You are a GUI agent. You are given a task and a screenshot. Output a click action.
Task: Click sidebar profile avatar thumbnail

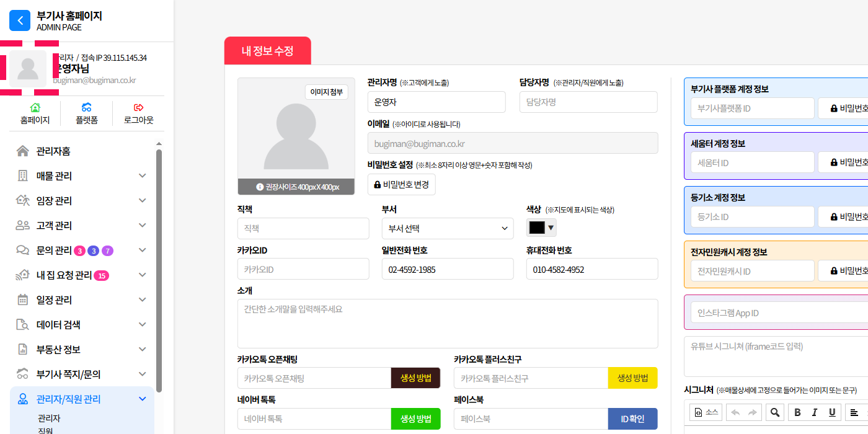28,69
